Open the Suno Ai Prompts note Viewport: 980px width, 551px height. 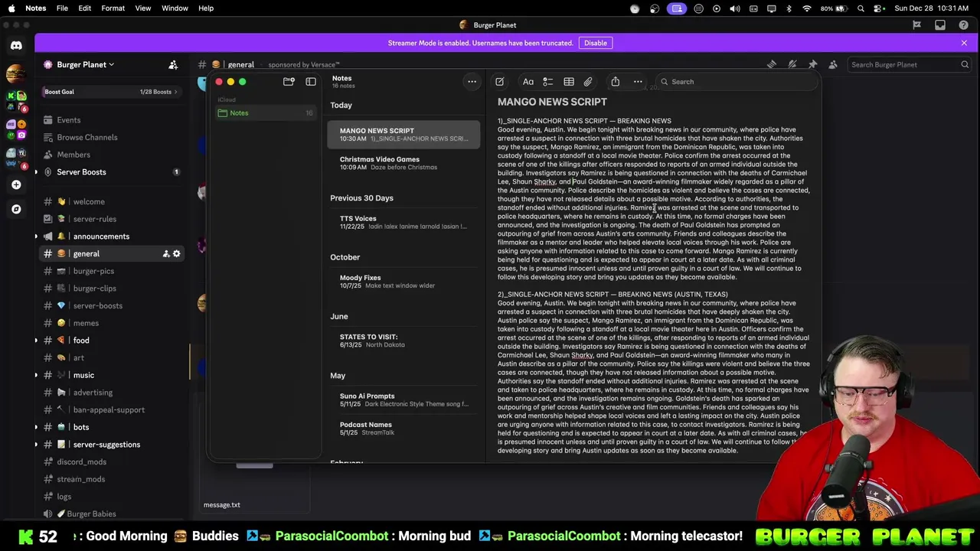coord(403,399)
